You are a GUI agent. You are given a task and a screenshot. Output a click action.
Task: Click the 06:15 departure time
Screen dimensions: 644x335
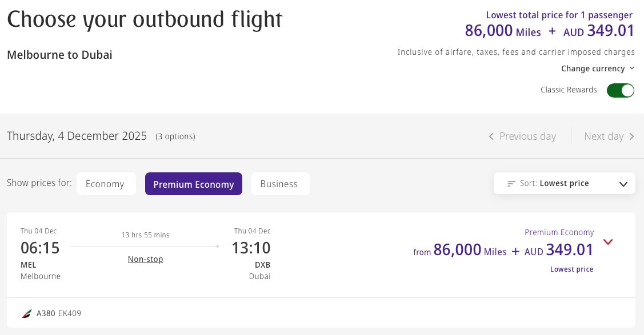tap(40, 248)
